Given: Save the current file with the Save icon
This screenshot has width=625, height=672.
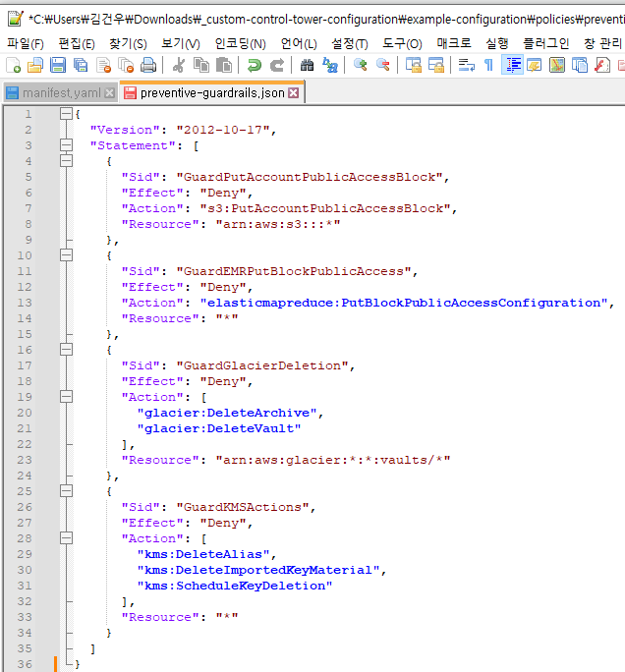Looking at the screenshot, I should point(58,65).
